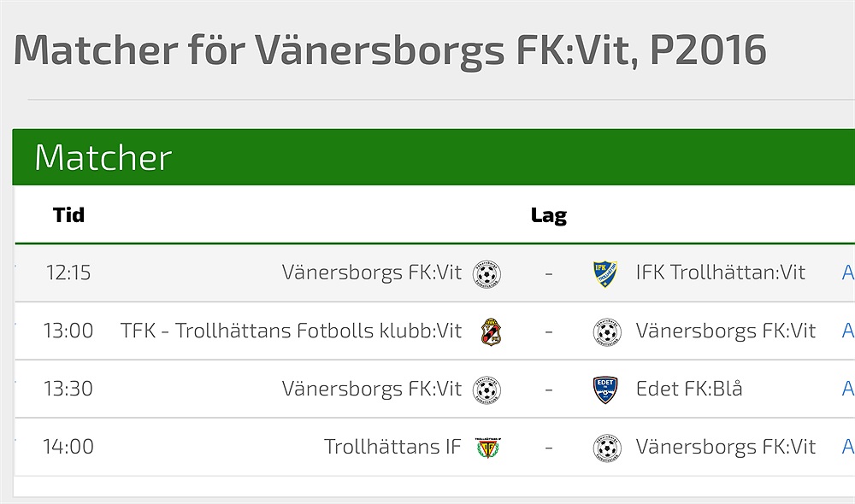Click Vänersborgs FK logo in 13:30 row
Viewport: 855px width, 504px height.
point(487,390)
